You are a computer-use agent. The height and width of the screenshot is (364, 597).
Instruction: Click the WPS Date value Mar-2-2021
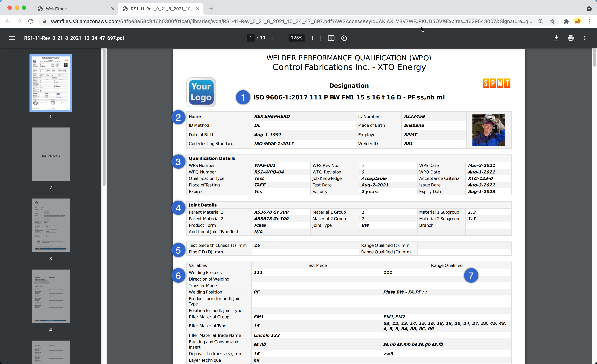pos(482,165)
